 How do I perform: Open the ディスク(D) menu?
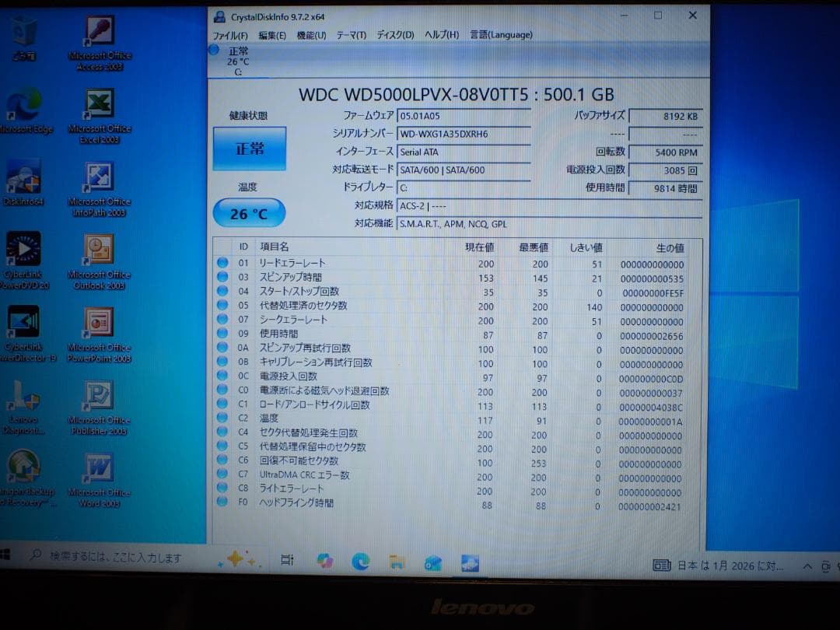coord(395,35)
